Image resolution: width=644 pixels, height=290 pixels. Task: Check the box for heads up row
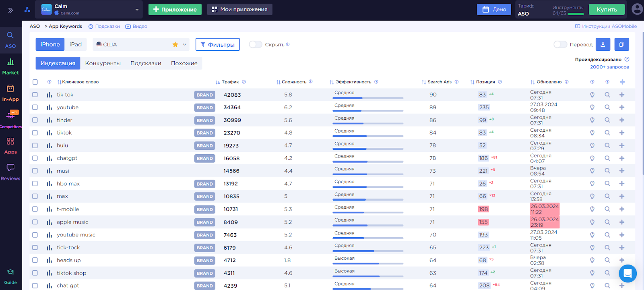35,260
